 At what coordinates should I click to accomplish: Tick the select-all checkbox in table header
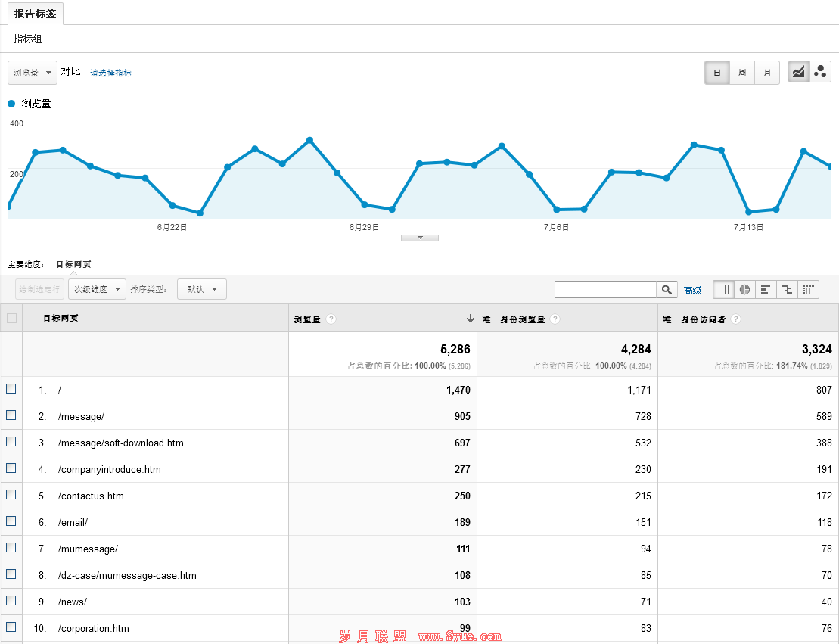coord(11,318)
